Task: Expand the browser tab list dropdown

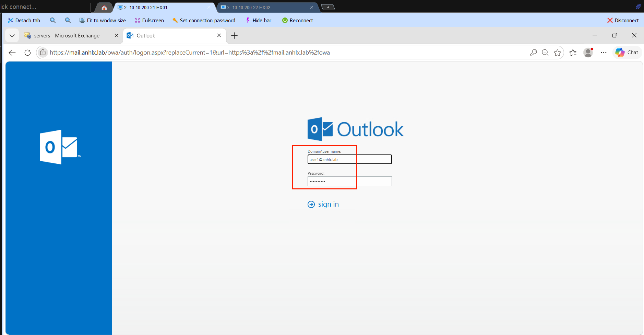Action: coord(12,35)
